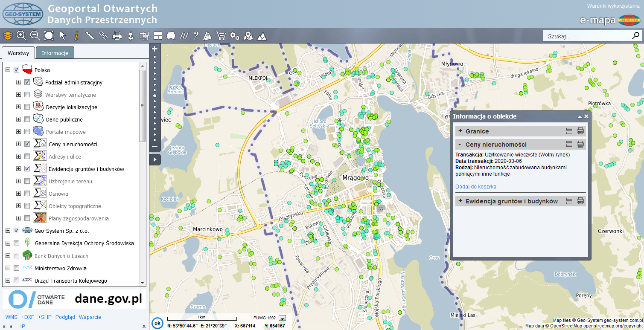Click the warning triangle toolbar icon
The height and width of the screenshot is (330, 644).
(208, 36)
